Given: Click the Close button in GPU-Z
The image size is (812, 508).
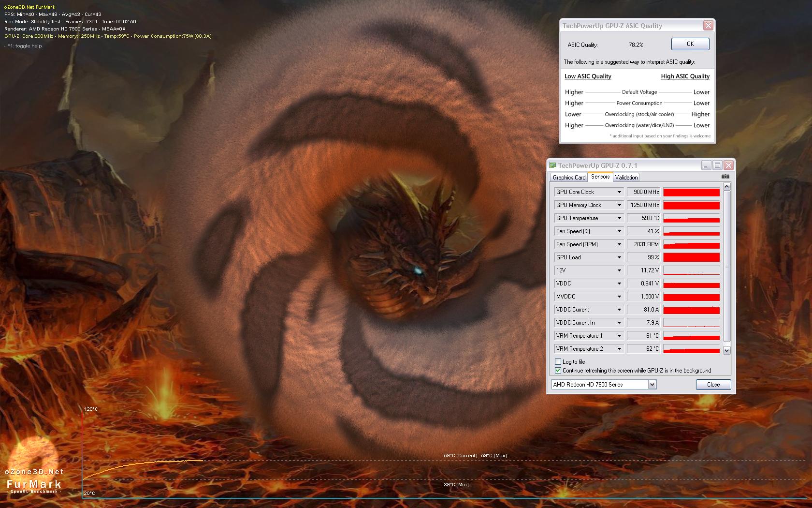Looking at the screenshot, I should click(713, 385).
